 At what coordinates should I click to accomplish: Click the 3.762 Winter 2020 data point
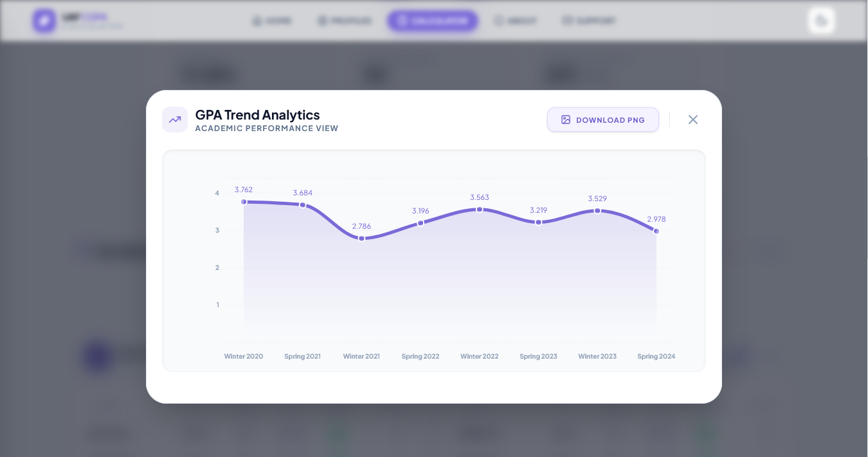click(x=244, y=202)
